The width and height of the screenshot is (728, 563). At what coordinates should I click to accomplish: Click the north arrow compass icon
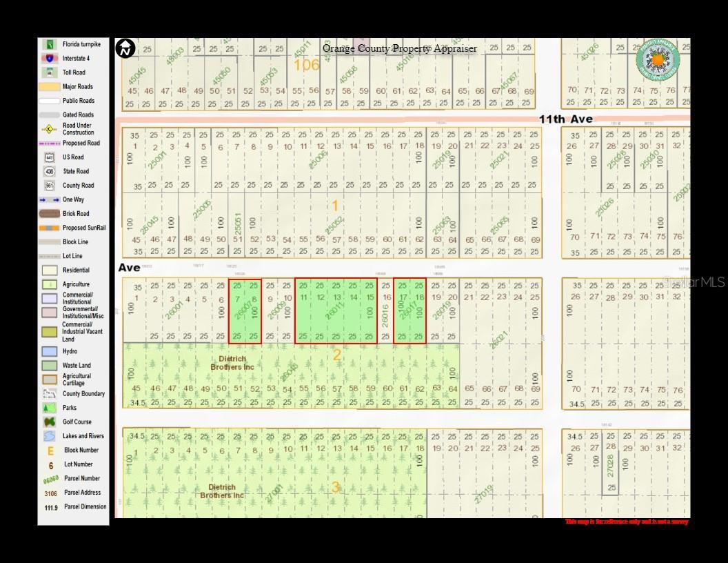pyautogui.click(x=125, y=48)
